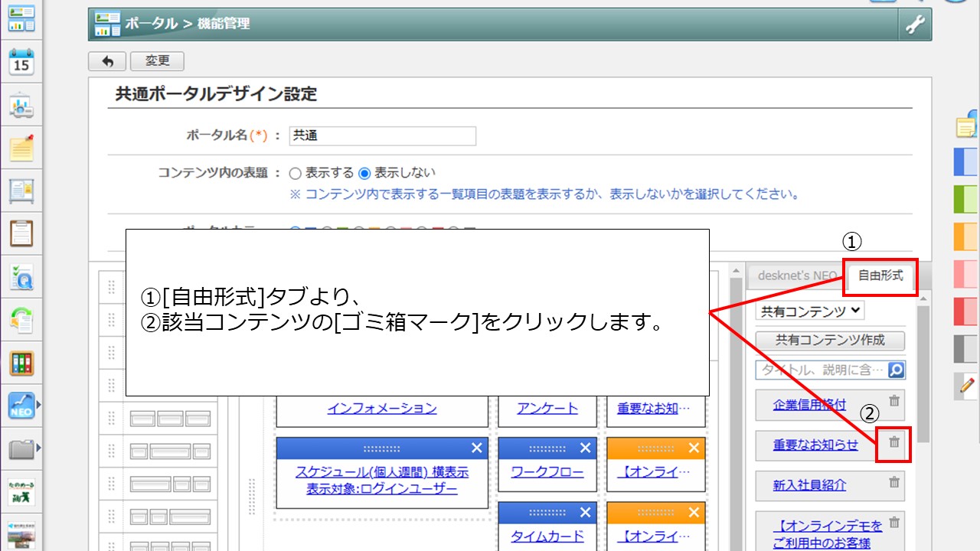Viewport: 980px width, 551px height.
Task: Click the magnifier search icon in content panel
Action: click(896, 370)
